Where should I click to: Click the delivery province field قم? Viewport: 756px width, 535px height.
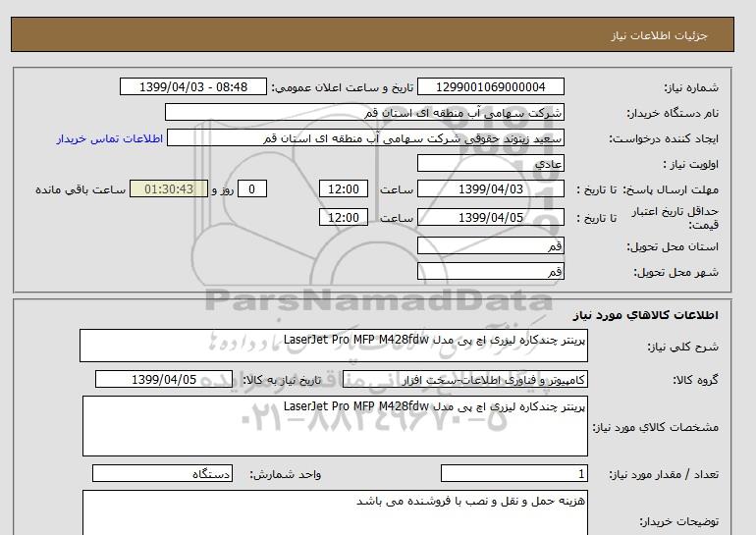(490, 245)
